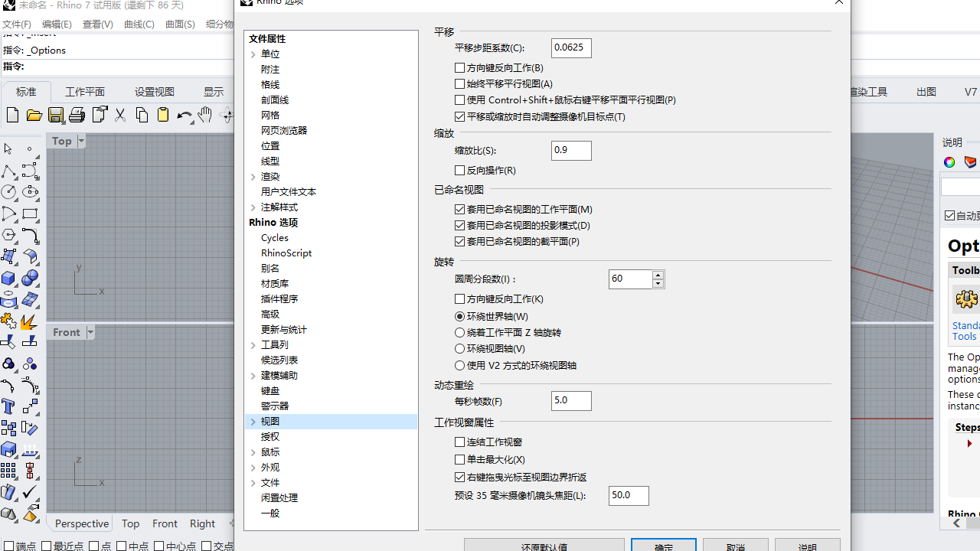
Task: Select the Pan hand tool
Action: pyautogui.click(x=204, y=115)
